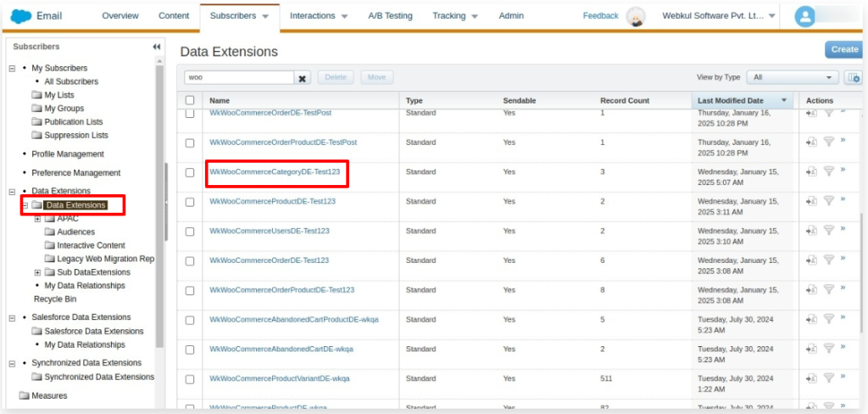The image size is (868, 414).
Task: Open the user profile avatar icon
Action: click(804, 16)
